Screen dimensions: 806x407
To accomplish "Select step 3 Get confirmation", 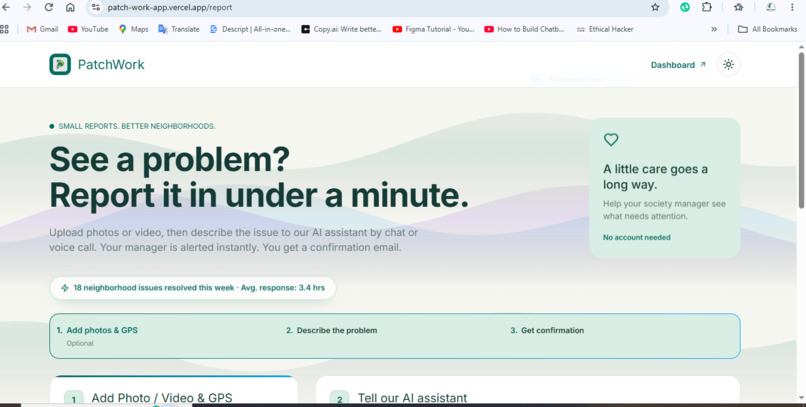I will click(x=547, y=330).
